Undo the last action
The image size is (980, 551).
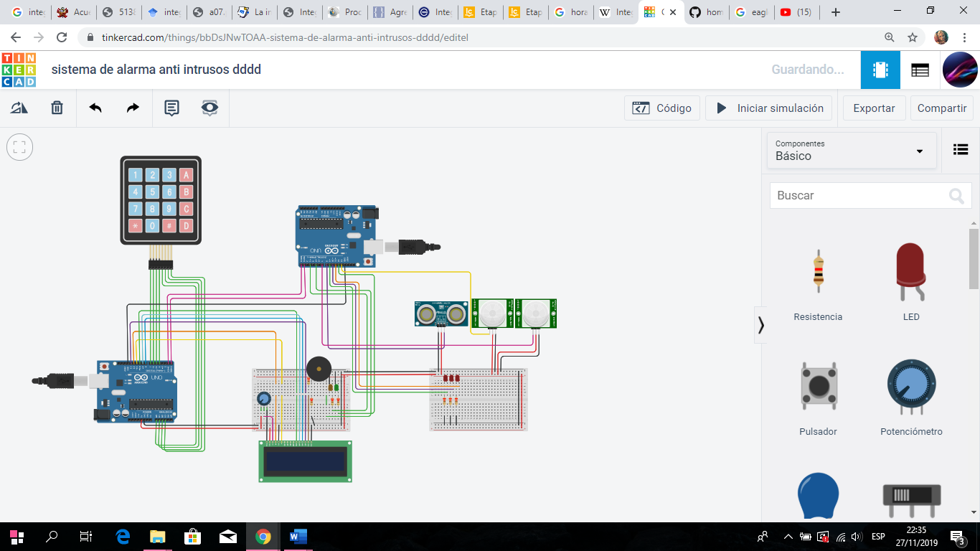95,108
